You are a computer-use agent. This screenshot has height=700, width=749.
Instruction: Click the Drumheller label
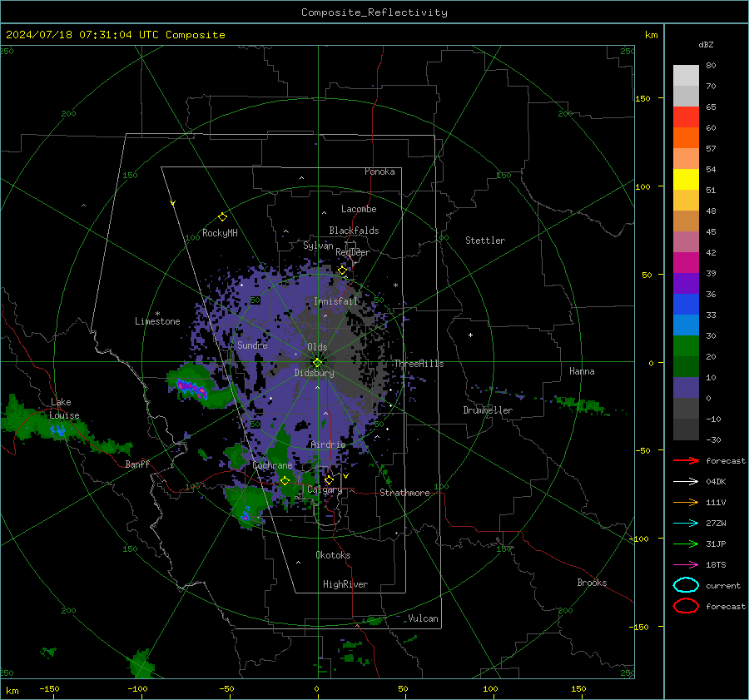pos(488,410)
